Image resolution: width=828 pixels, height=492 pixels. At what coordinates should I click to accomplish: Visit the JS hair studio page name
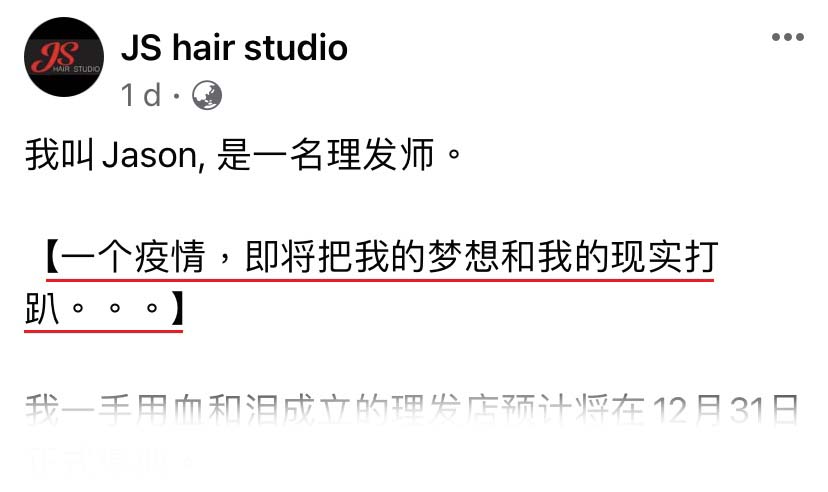tap(234, 48)
